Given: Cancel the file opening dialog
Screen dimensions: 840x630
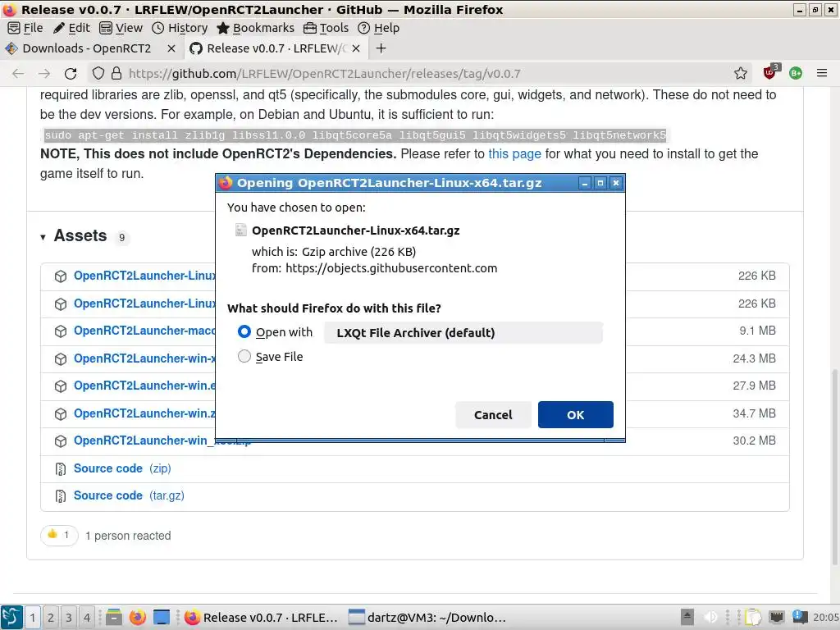Looking at the screenshot, I should (493, 414).
